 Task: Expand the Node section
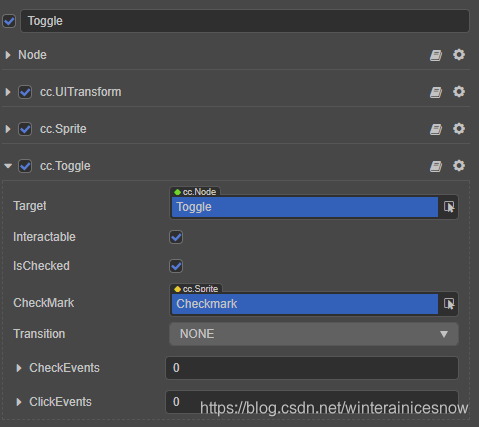point(8,55)
